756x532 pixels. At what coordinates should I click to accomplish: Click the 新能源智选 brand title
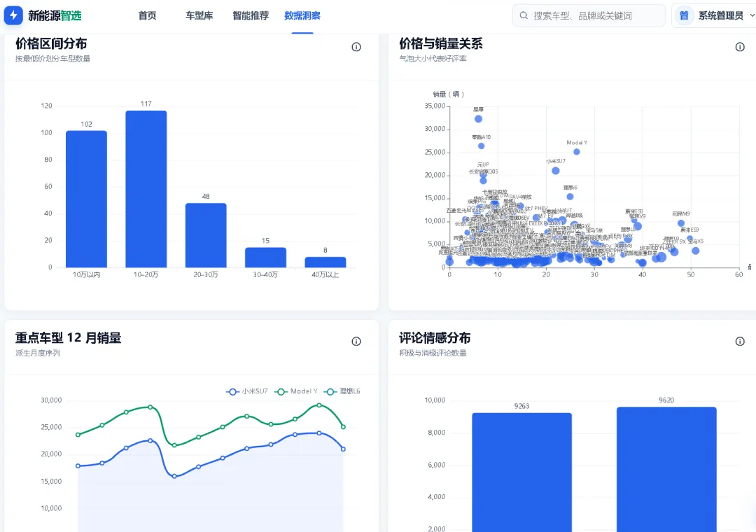[x=55, y=15]
